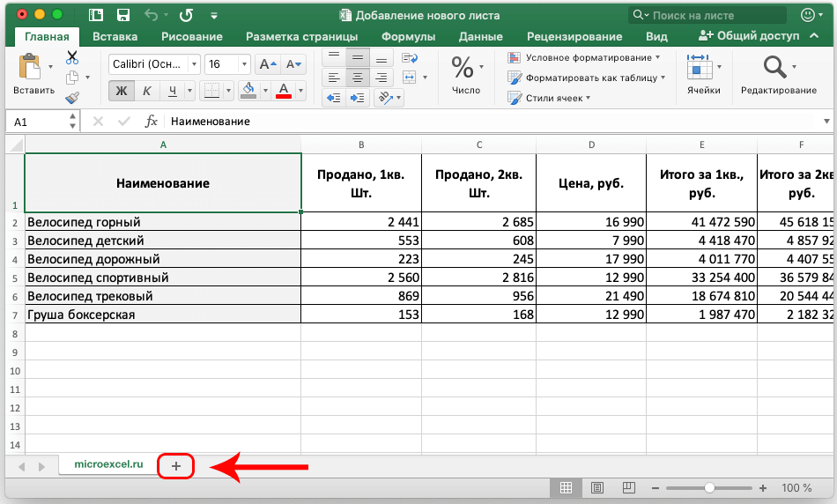
Task: Click the Save icon in title bar
Action: click(123, 15)
